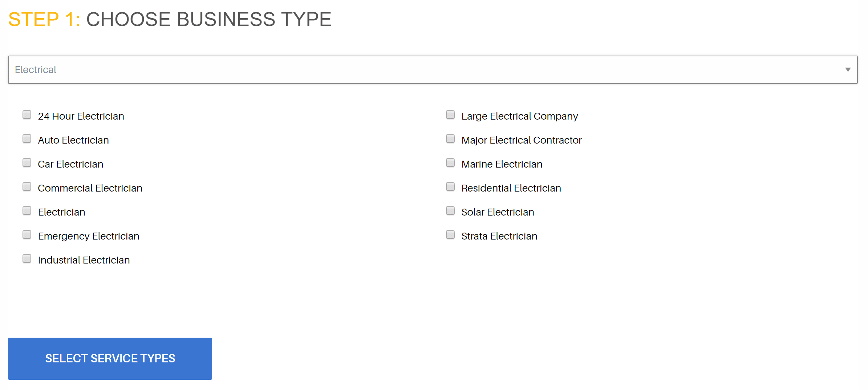
Task: Toggle the Emergency Electrician checkbox
Action: (27, 235)
